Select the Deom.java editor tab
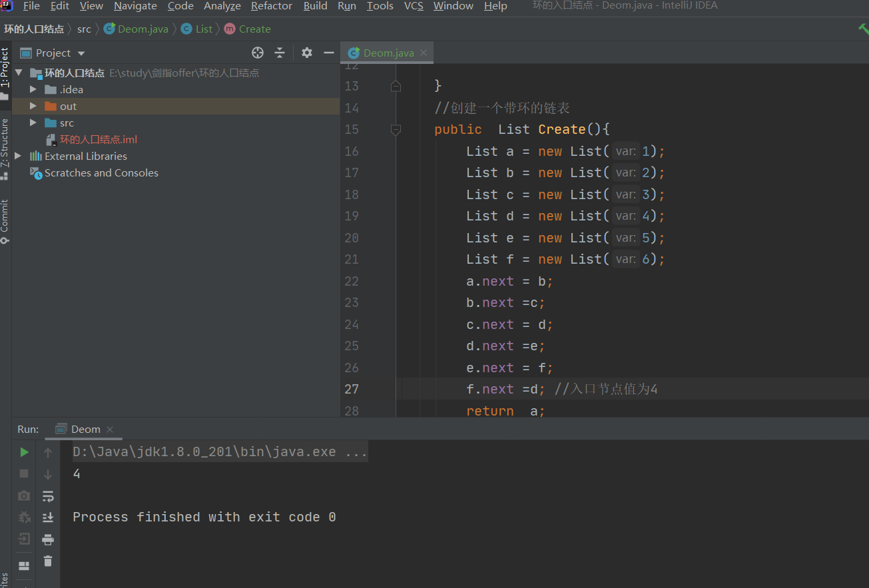This screenshot has height=588, width=869. [388, 53]
